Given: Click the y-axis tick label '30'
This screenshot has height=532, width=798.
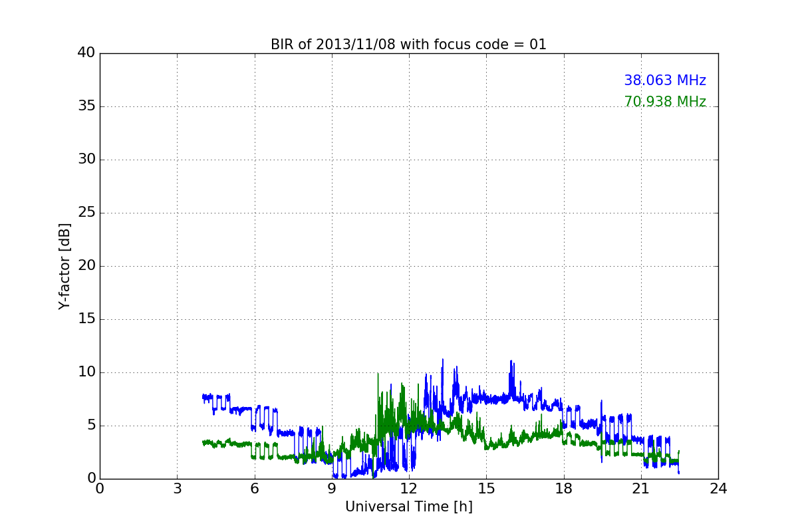Looking at the screenshot, I should pos(86,160).
